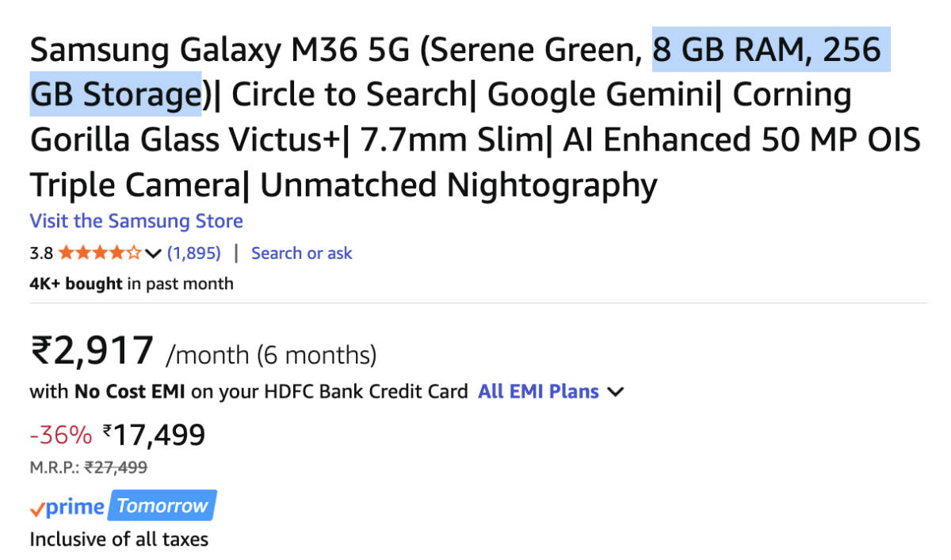Click the 4K+ bought in past month text
The width and height of the screenshot is (951, 560).
pos(132,283)
